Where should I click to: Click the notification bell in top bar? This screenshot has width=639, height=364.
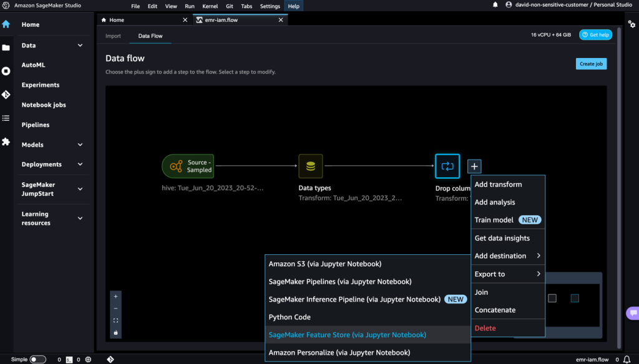click(x=495, y=5)
